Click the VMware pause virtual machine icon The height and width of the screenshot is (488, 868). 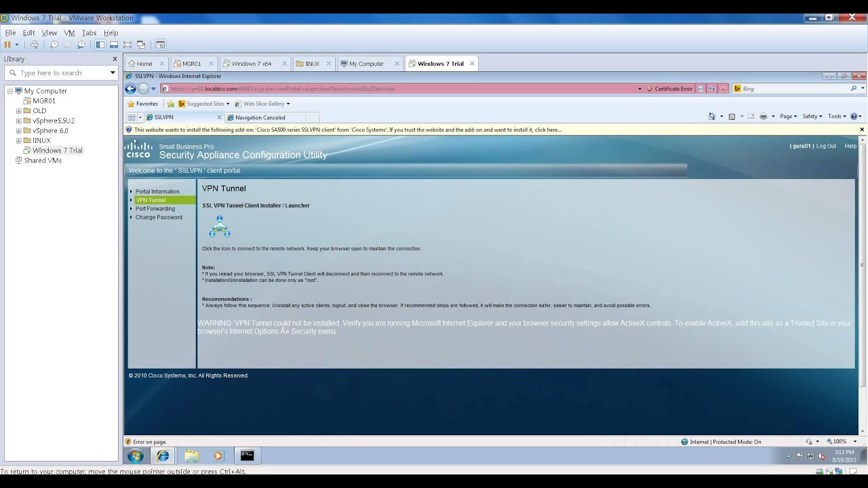(7, 45)
